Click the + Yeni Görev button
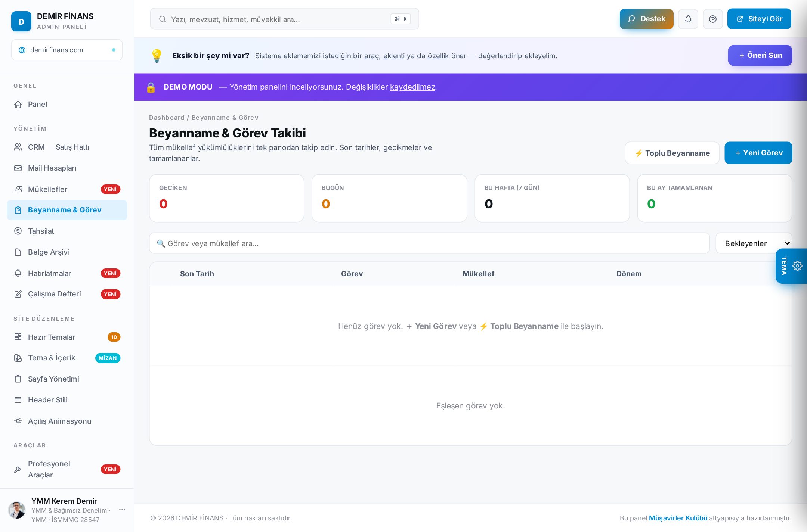 pos(758,153)
